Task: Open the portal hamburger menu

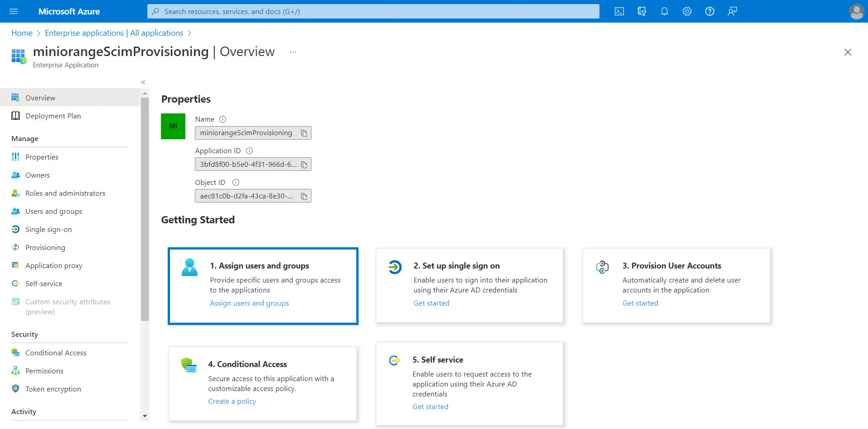Action: 14,11
